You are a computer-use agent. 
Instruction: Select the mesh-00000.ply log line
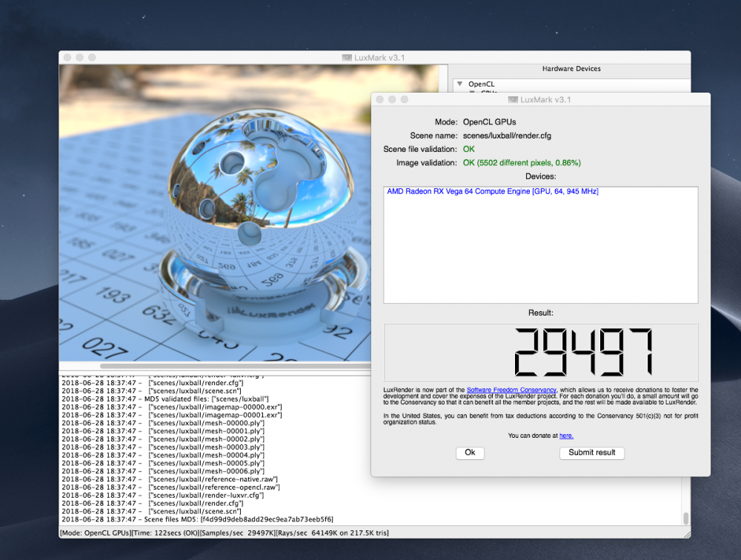(x=163, y=423)
